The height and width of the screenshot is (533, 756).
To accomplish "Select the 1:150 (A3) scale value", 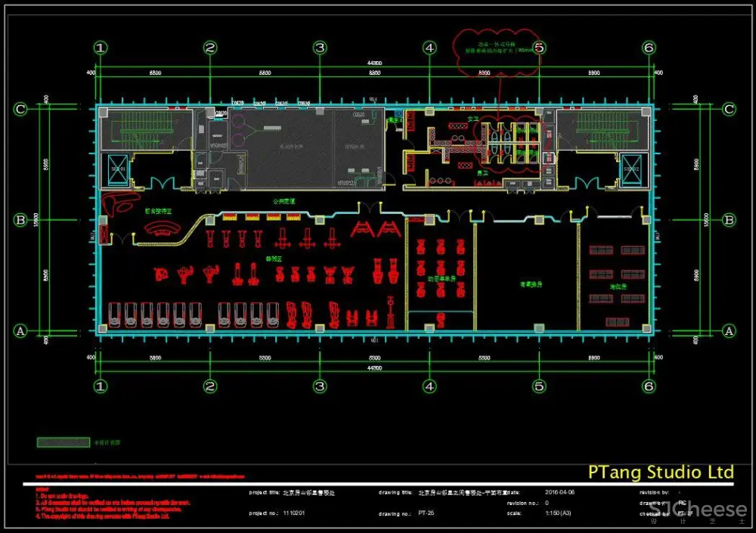I will [559, 513].
